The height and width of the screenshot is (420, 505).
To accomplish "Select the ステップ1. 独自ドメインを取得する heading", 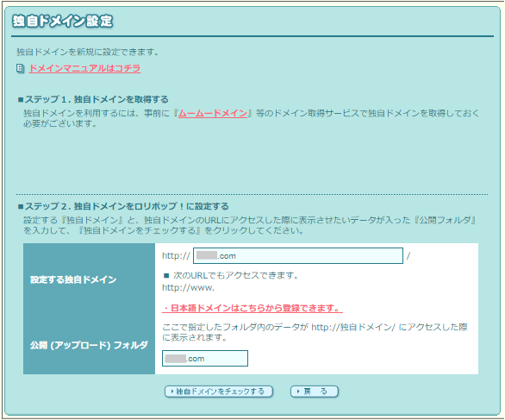I will pos(93,99).
